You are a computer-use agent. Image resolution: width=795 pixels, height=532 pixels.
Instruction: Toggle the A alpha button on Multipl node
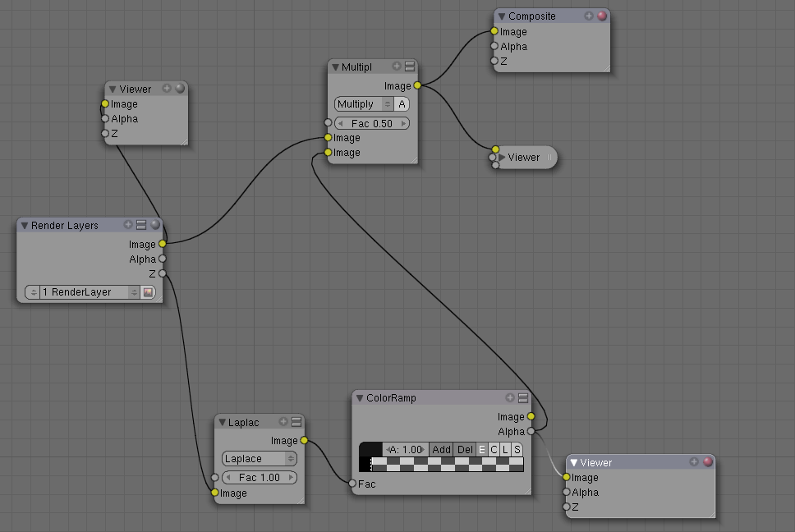[402, 104]
